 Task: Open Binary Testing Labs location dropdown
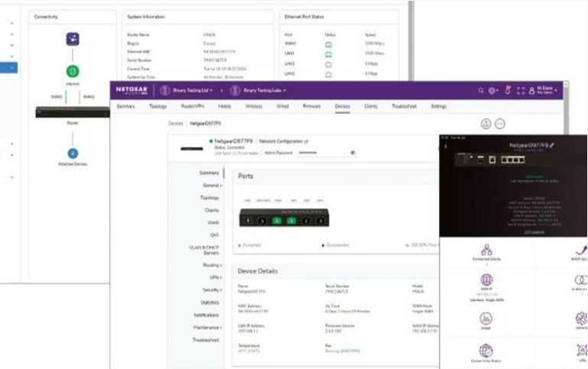coord(258,90)
